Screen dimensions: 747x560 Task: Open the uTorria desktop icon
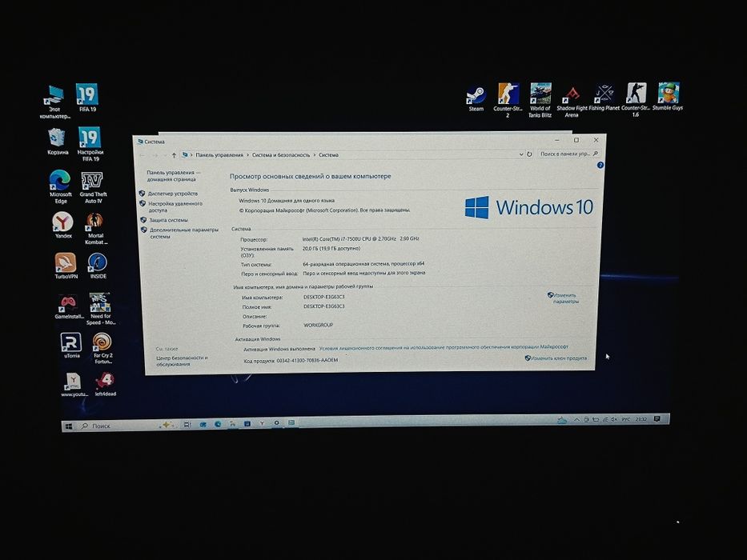(x=71, y=346)
